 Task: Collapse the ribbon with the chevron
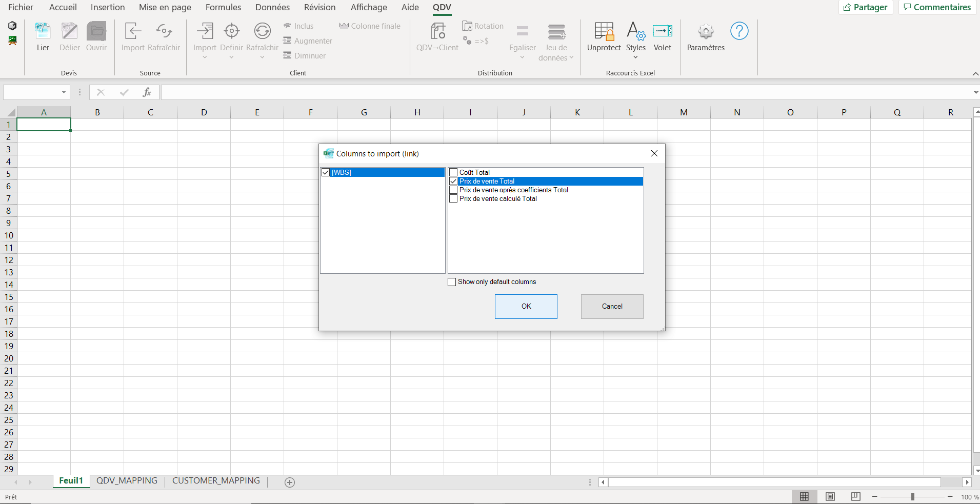coord(975,74)
